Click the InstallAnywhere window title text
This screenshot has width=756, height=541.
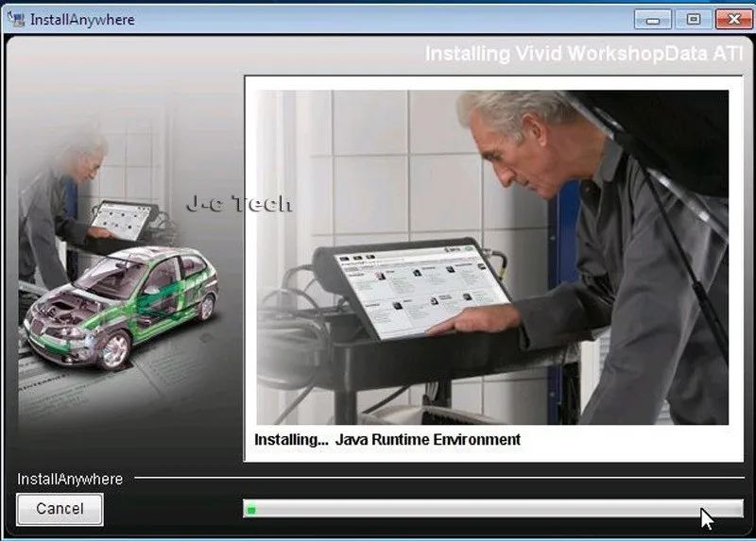(82, 20)
